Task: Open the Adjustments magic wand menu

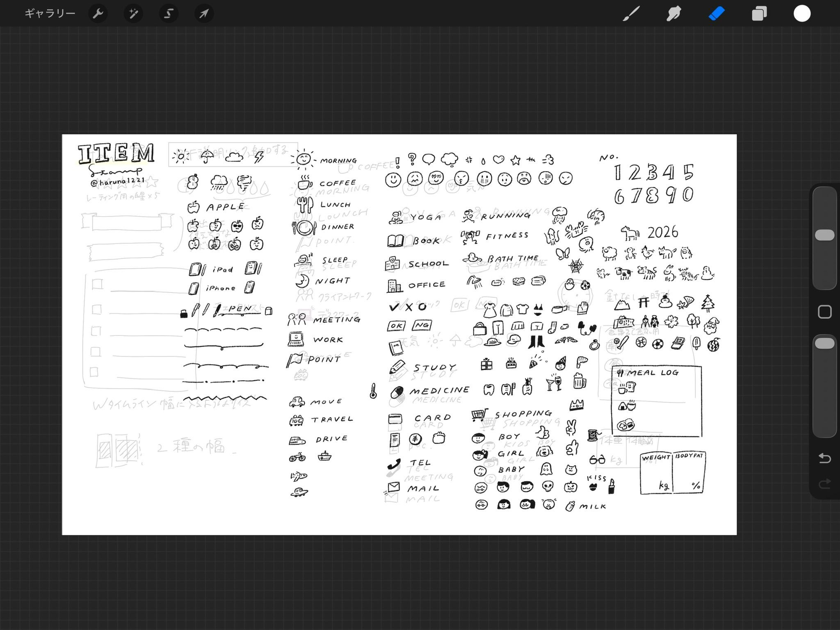Action: click(133, 14)
